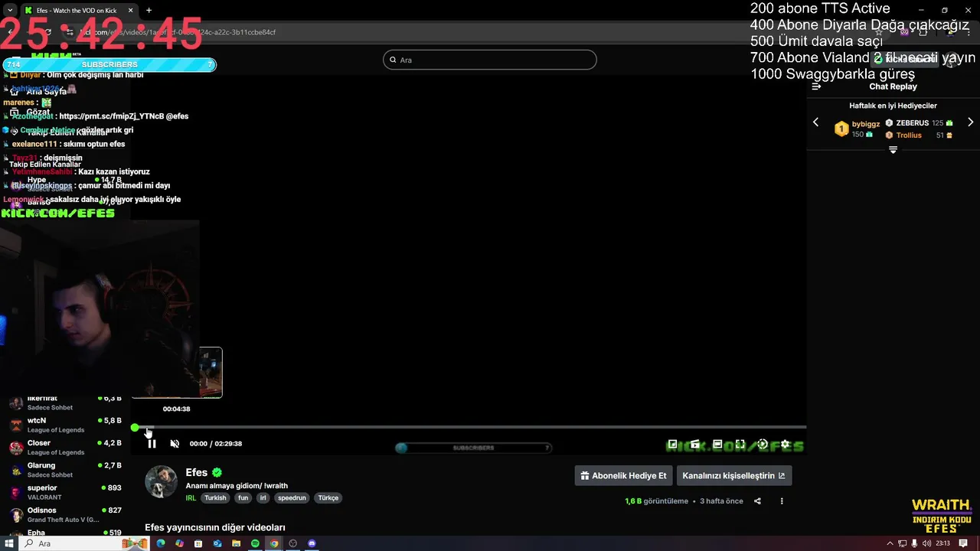Open wtcN channel in sidebar
The width and height of the screenshot is (980, 551).
[64, 425]
